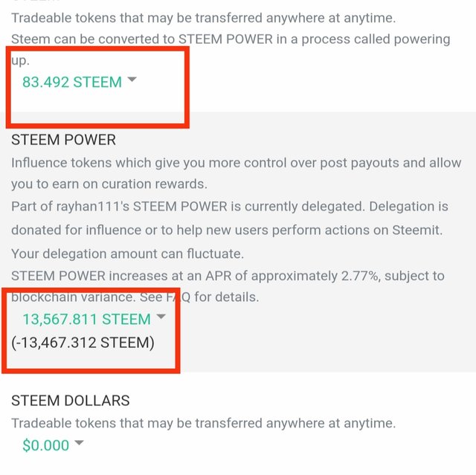Open the caret beside 13,567.811 STEEM

[x=161, y=317]
